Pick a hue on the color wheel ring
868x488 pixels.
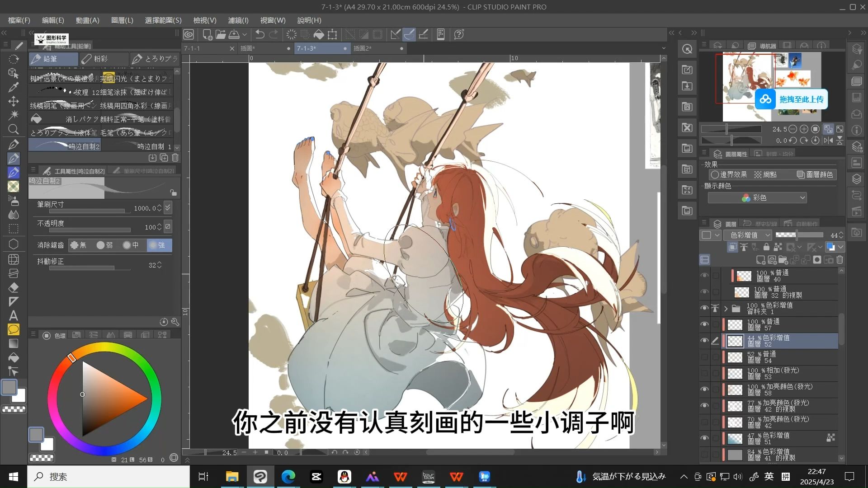point(104,399)
